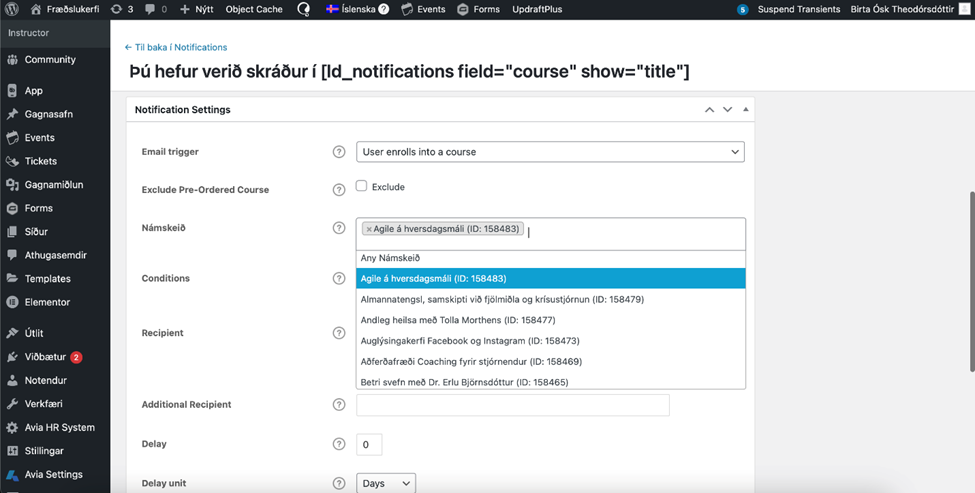Click help icon for Delay unit

tap(339, 484)
